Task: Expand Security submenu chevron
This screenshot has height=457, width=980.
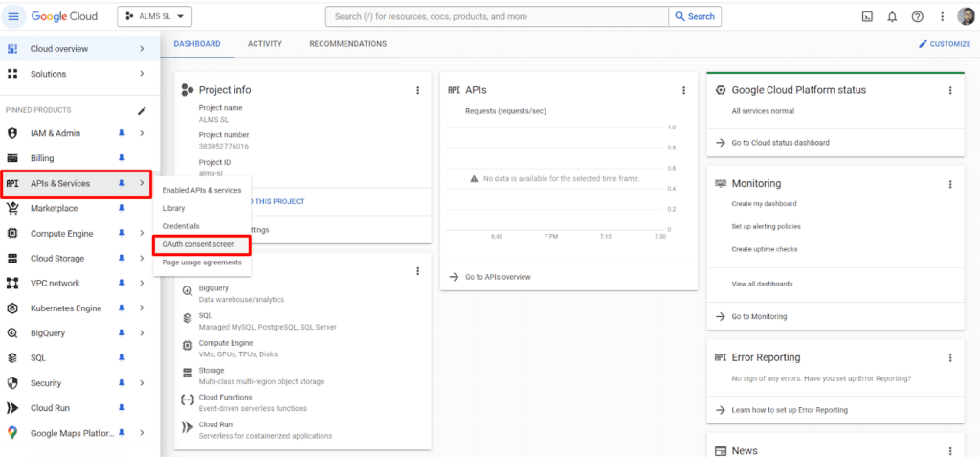Action: pyautogui.click(x=142, y=383)
